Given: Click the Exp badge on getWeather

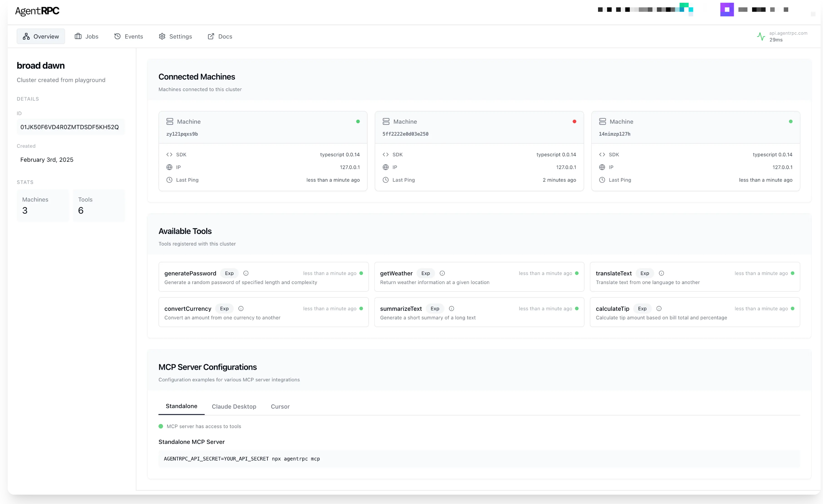Looking at the screenshot, I should [425, 273].
